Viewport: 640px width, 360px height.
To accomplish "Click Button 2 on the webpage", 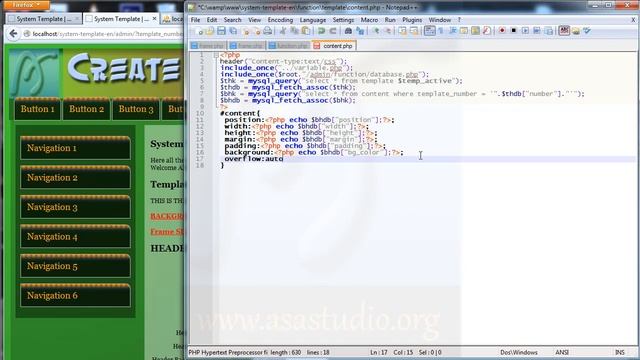I will coord(87,109).
